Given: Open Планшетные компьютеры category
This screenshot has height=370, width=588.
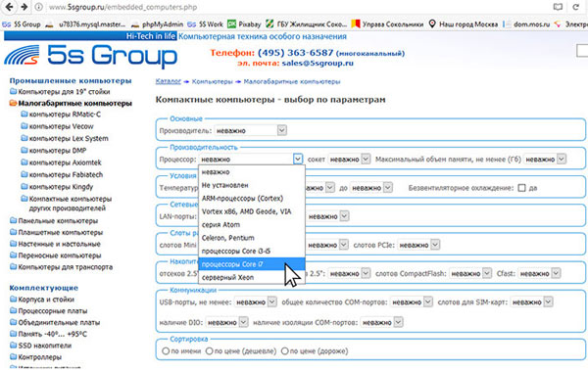Looking at the screenshot, I should [56, 233].
